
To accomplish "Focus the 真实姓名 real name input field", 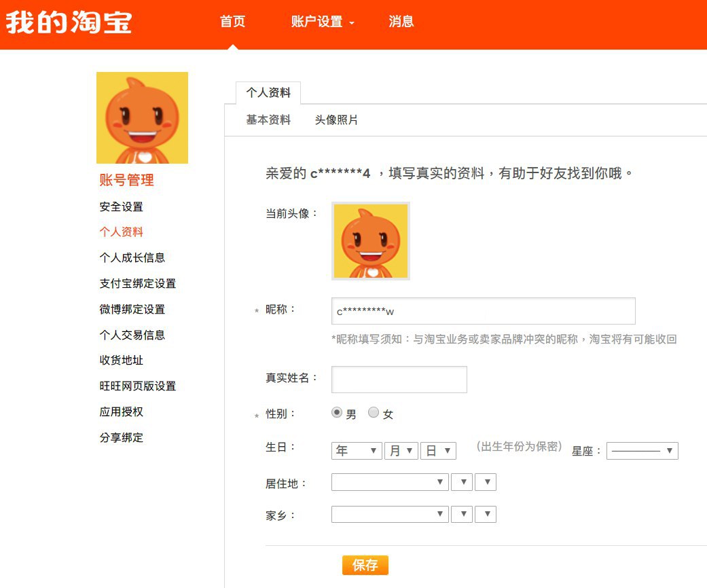I will [x=399, y=380].
